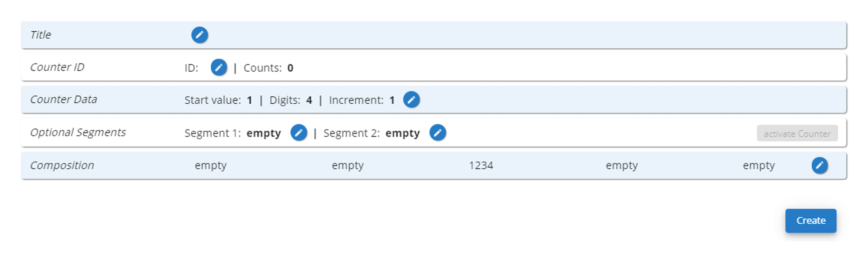Viewport: 868px width, 254px height.
Task: Click the first empty Composition slot
Action: click(x=211, y=166)
